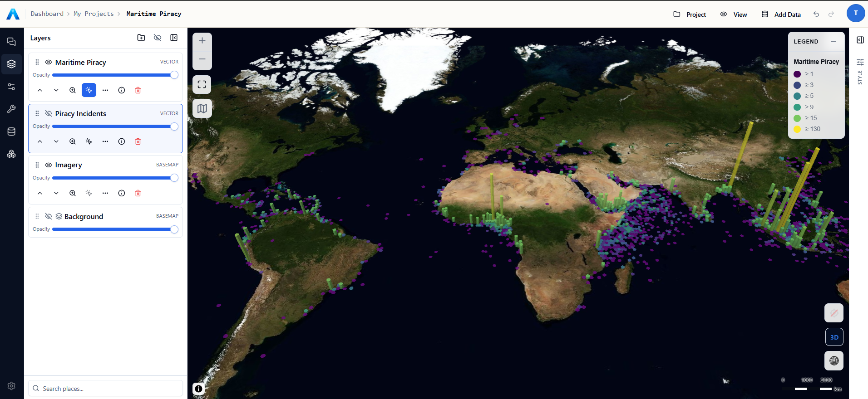The image size is (868, 399).
Task: Toggle visibility of Maritime Piracy layer
Action: coord(49,62)
